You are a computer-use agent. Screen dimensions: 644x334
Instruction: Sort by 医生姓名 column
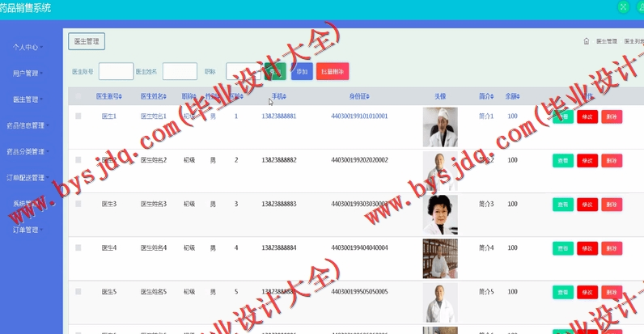pyautogui.click(x=153, y=96)
